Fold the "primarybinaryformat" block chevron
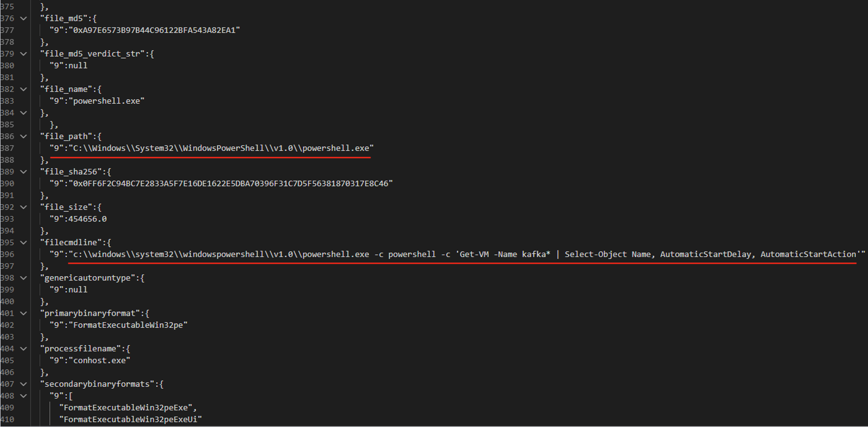 click(23, 313)
